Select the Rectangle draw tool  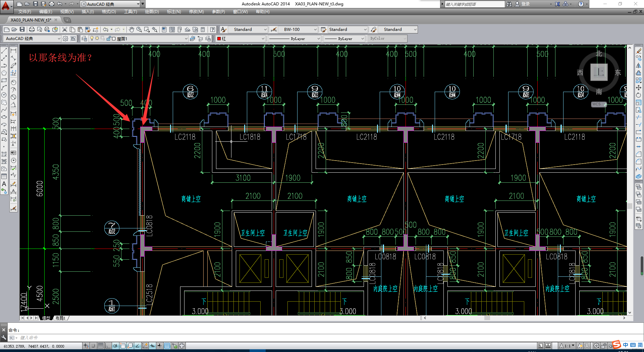pyautogui.click(x=4, y=80)
